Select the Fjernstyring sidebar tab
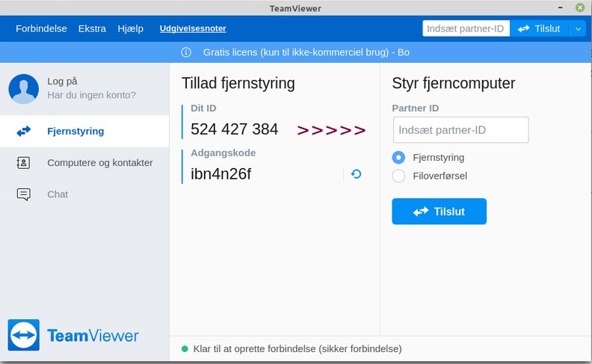This screenshot has width=592, height=364. pyautogui.click(x=84, y=131)
